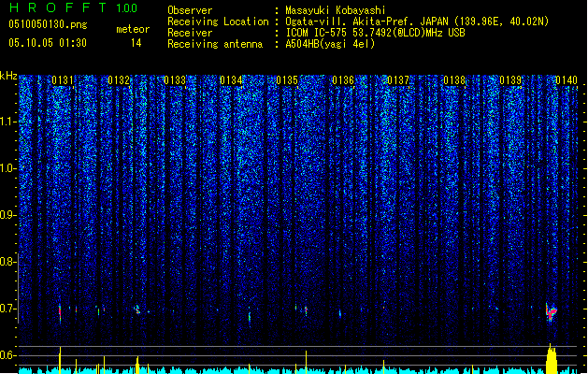588x374 pixels.
Task: Click the 0134 time marker
Action: pyautogui.click(x=231, y=80)
